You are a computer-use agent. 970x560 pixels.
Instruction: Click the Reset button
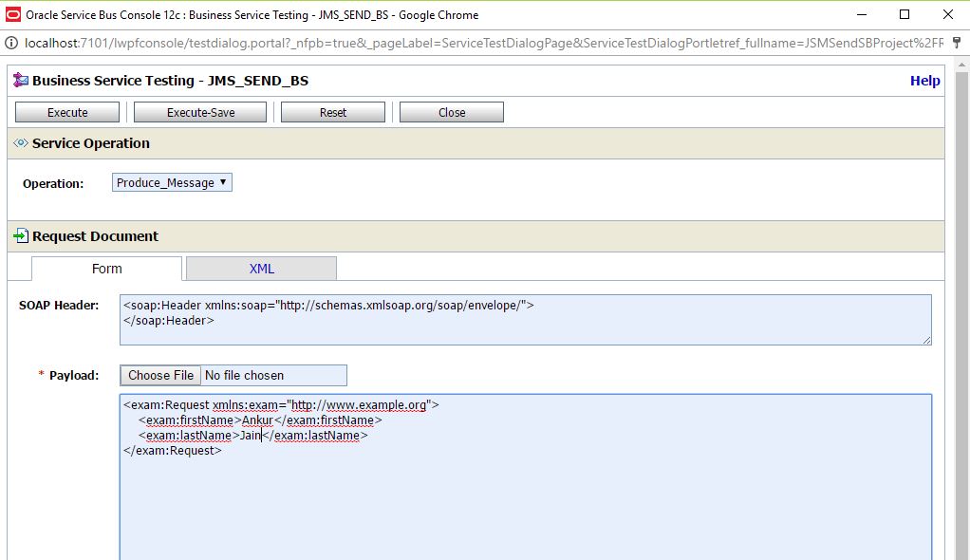(333, 112)
